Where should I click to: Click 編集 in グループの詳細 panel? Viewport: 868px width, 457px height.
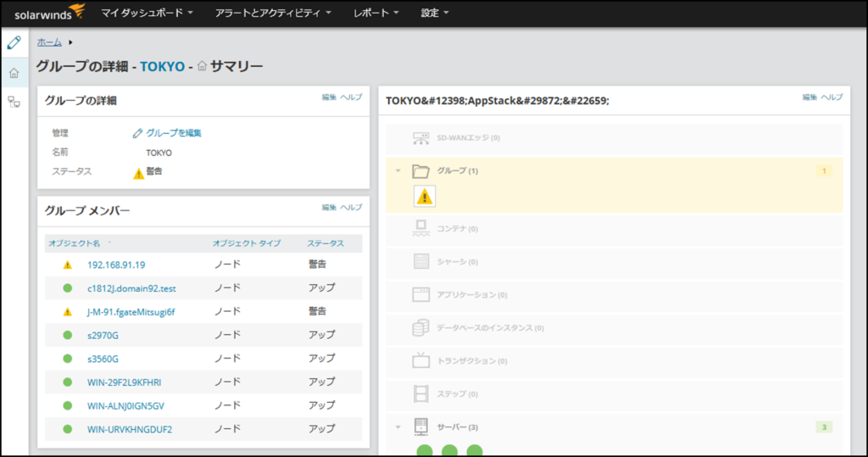point(329,97)
